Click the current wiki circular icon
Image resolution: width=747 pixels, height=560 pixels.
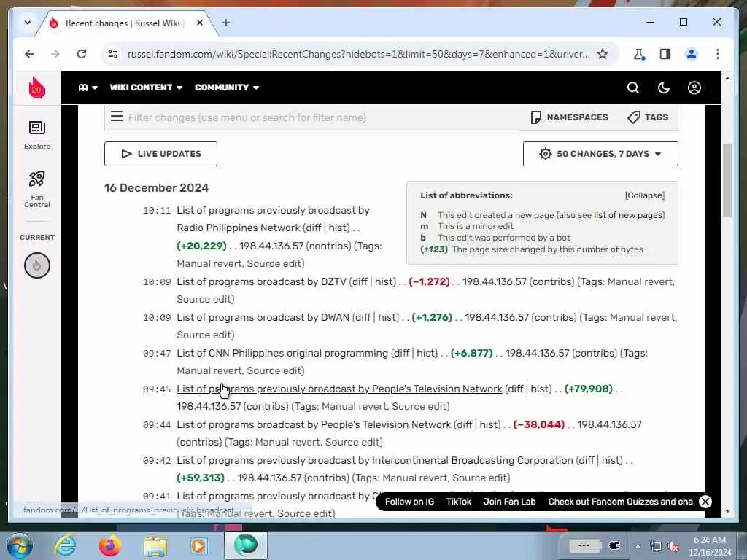pos(37,265)
